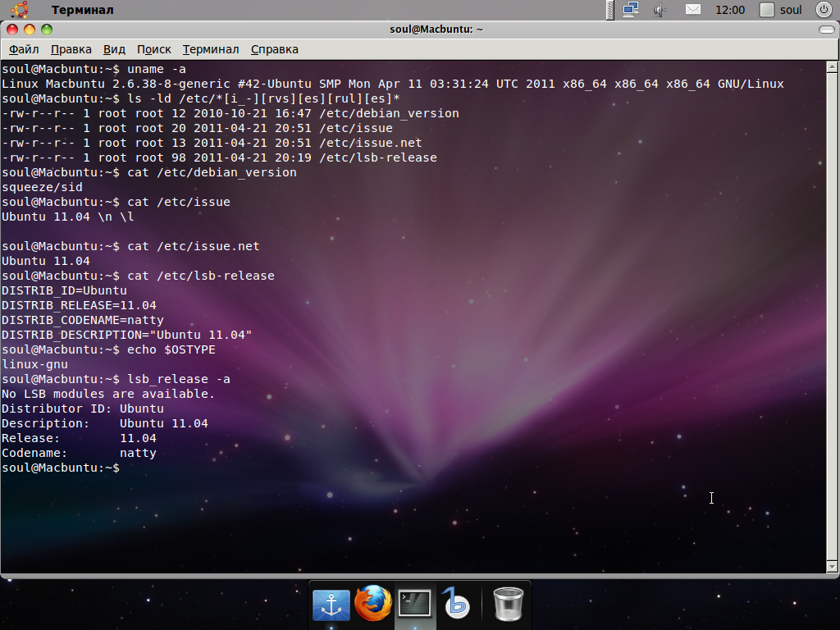Image resolution: width=840 pixels, height=630 pixels.
Task: Minimize the terminal with yellow button
Action: 30,30
